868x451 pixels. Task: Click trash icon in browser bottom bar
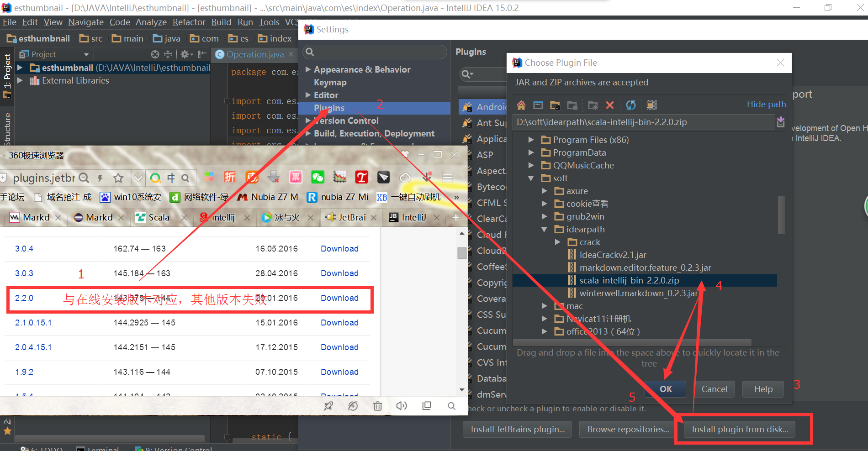click(377, 406)
